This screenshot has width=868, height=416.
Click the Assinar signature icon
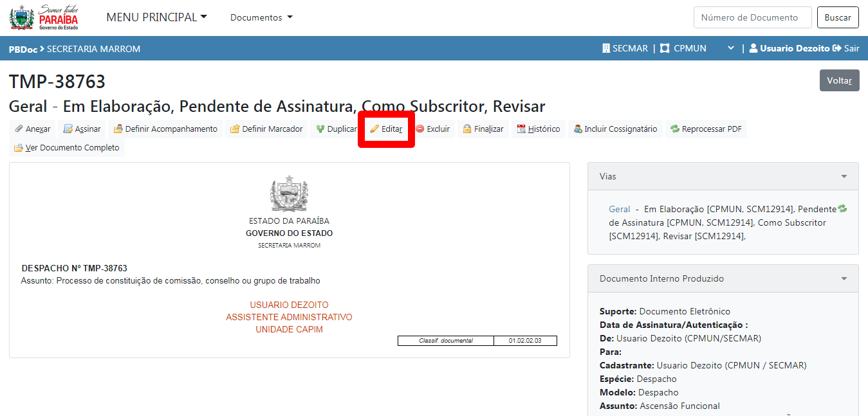[x=68, y=129]
